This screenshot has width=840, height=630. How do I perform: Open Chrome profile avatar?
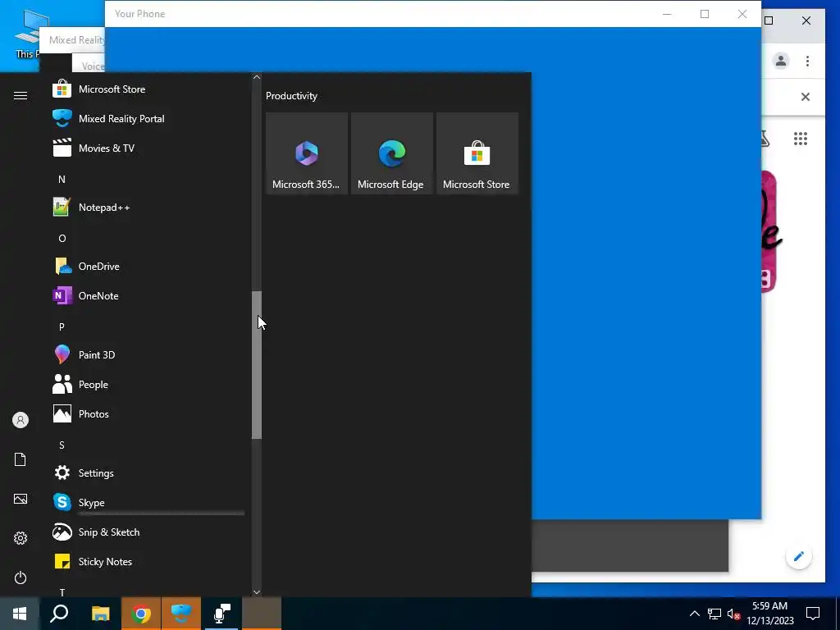click(781, 61)
